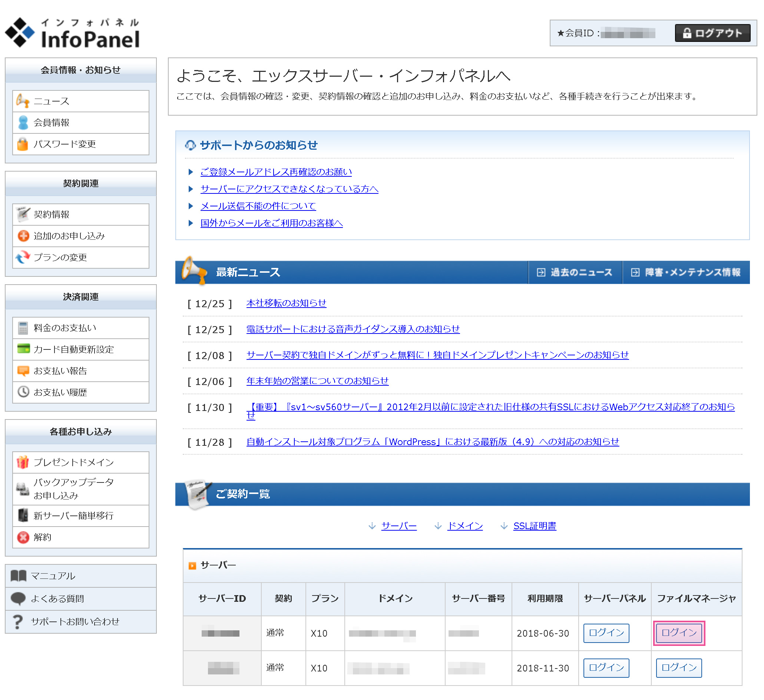Click the calculator icon beside 料金のお支払い

click(23, 328)
